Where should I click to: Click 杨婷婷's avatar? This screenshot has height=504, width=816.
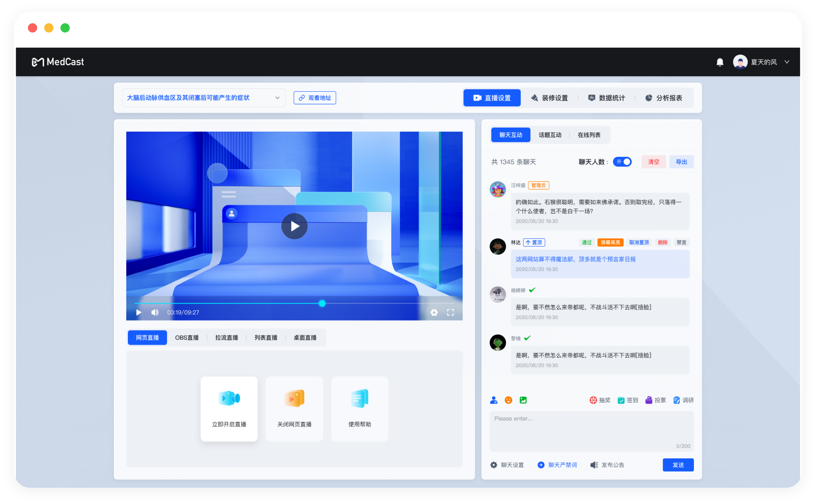498,294
